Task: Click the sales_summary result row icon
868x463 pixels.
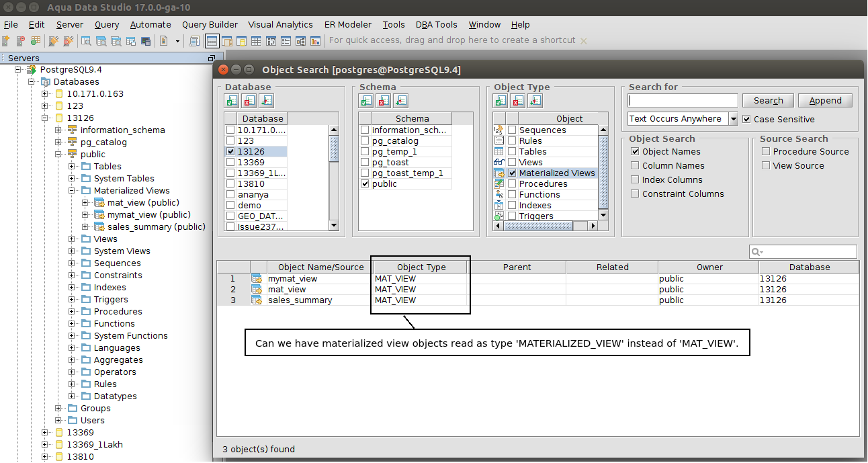Action: (257, 300)
